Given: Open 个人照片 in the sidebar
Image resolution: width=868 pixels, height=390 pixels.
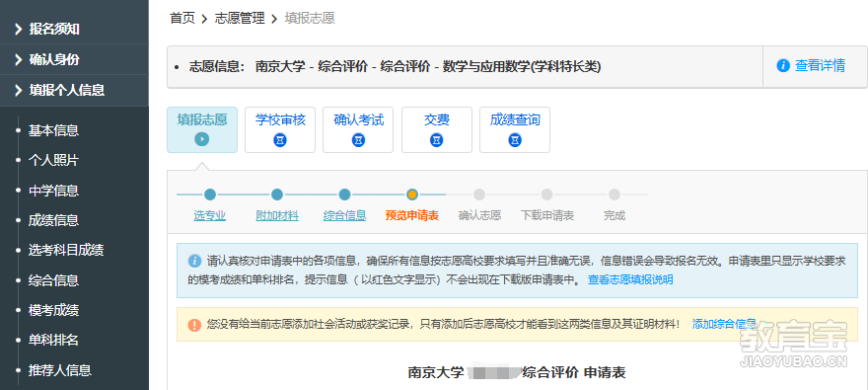Looking at the screenshot, I should (53, 161).
